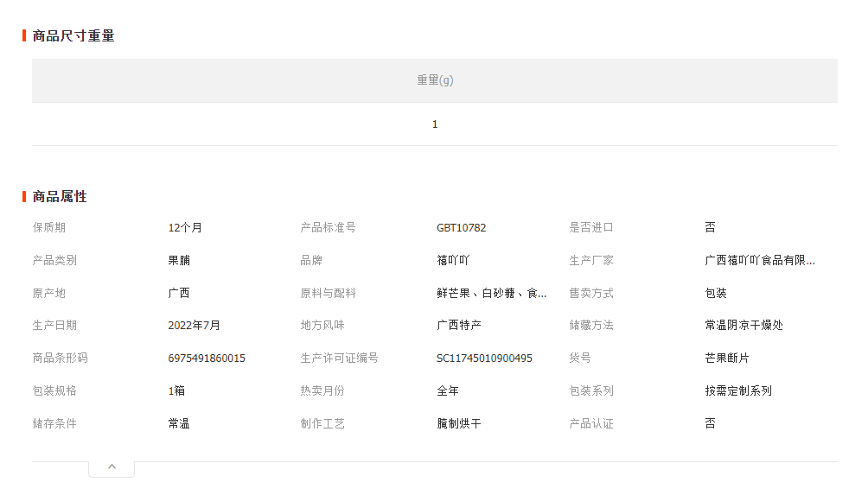Click the 保质期 value 12个月

[x=185, y=228]
